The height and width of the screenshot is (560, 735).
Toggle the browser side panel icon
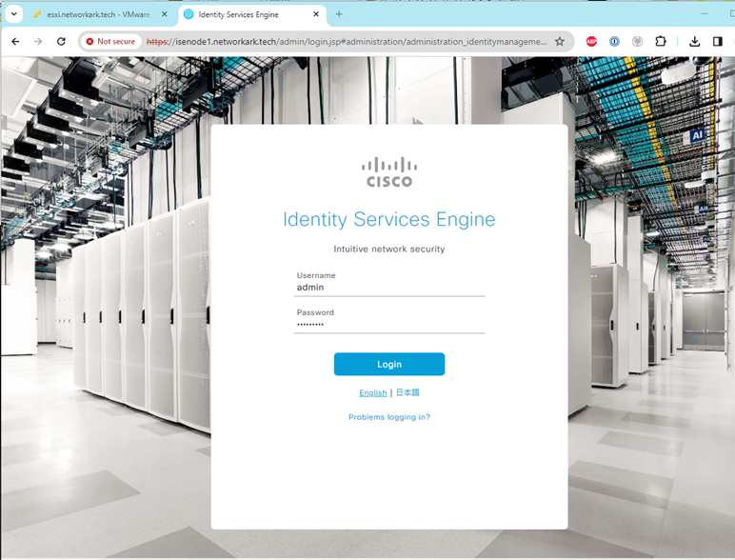pyautogui.click(x=718, y=42)
